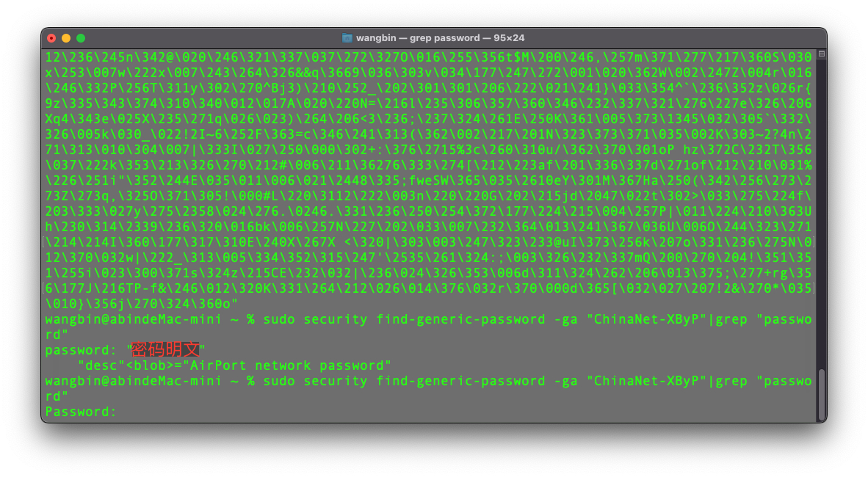Click the output line starting 'h\230\314\2339'
This screenshot has height=477, width=868.
tap(428, 227)
